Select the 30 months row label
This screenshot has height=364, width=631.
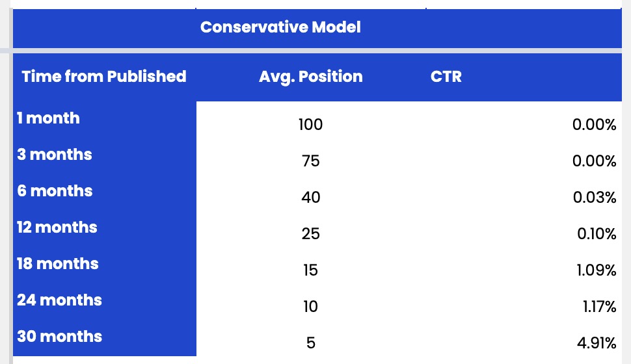tap(59, 337)
